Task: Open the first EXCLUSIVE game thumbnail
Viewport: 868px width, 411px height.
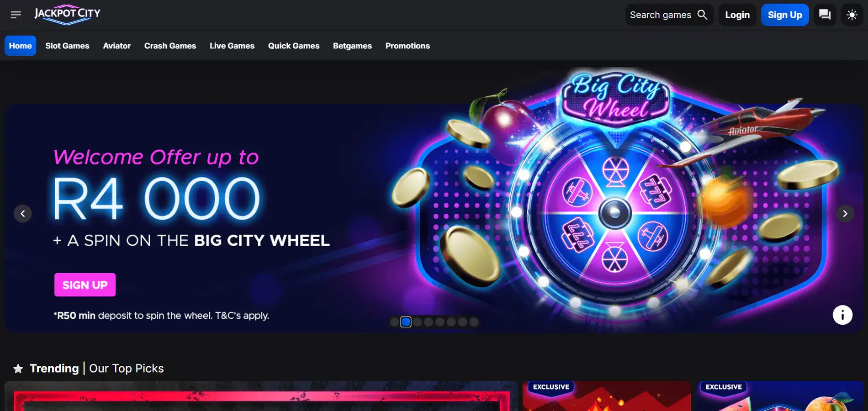Action: [x=606, y=396]
